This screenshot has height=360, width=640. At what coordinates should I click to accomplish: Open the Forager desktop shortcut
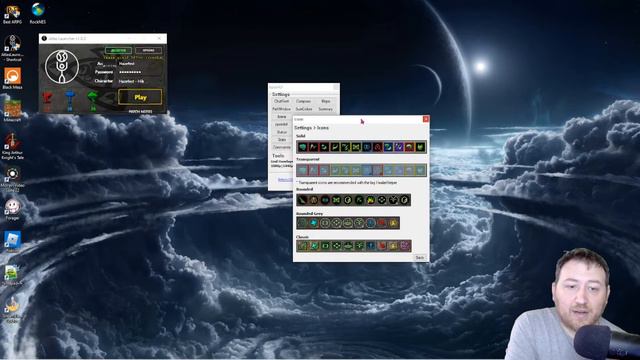coord(12,209)
